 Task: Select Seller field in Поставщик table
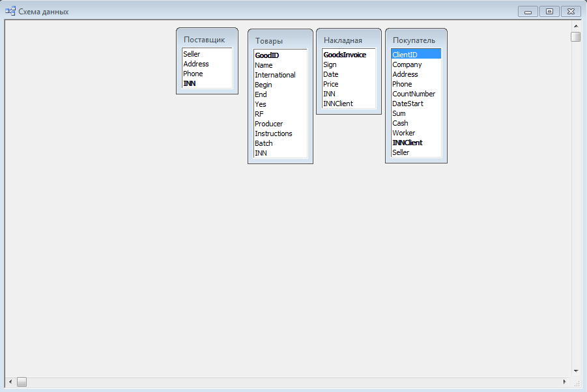(207, 54)
